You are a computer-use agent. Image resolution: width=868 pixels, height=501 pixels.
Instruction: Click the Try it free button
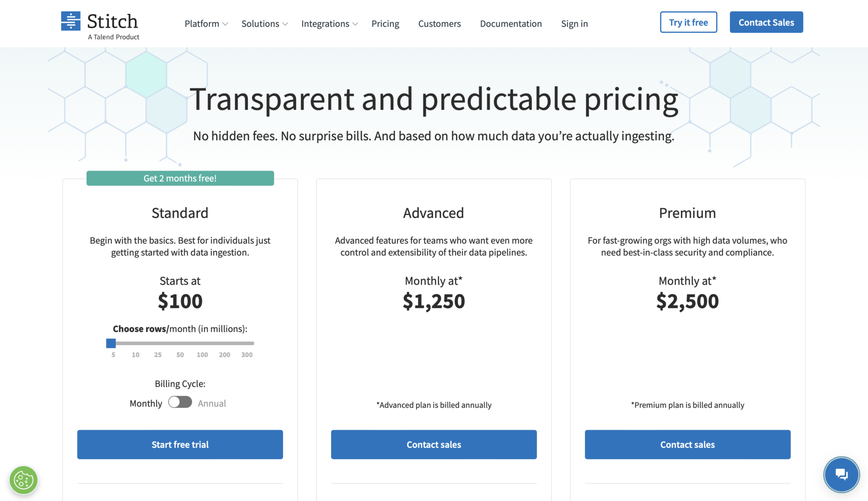pyautogui.click(x=688, y=22)
